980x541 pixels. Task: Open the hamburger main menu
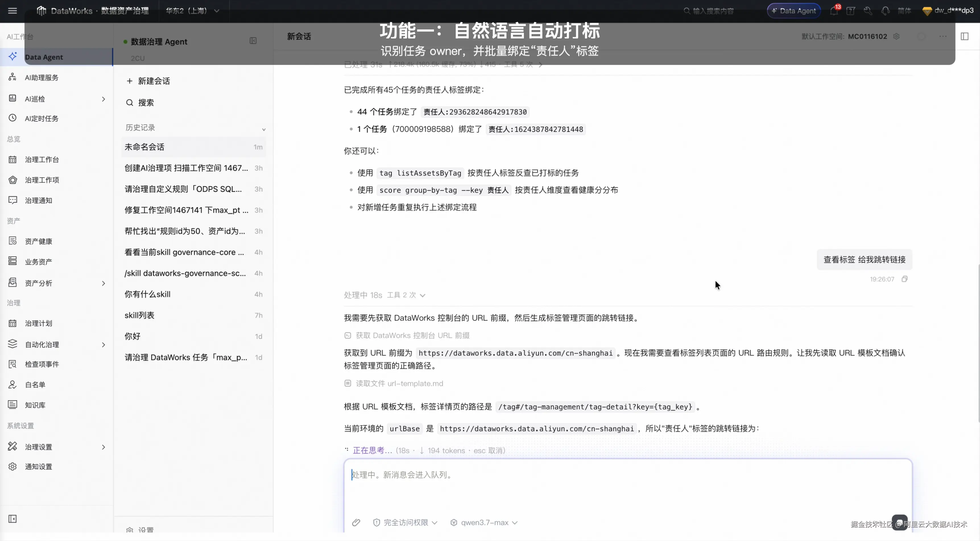(13, 11)
